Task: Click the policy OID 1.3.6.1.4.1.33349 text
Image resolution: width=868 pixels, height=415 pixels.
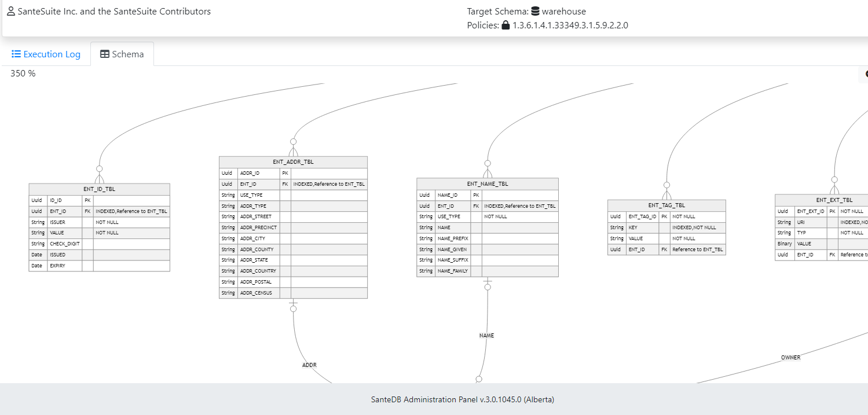Action: (x=570, y=25)
